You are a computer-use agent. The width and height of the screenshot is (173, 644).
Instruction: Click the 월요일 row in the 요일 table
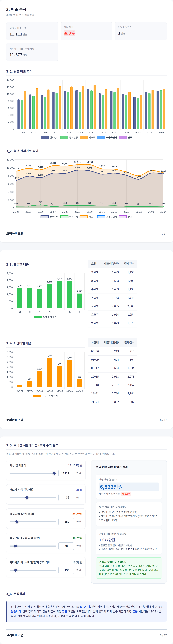pyautogui.click(x=113, y=272)
